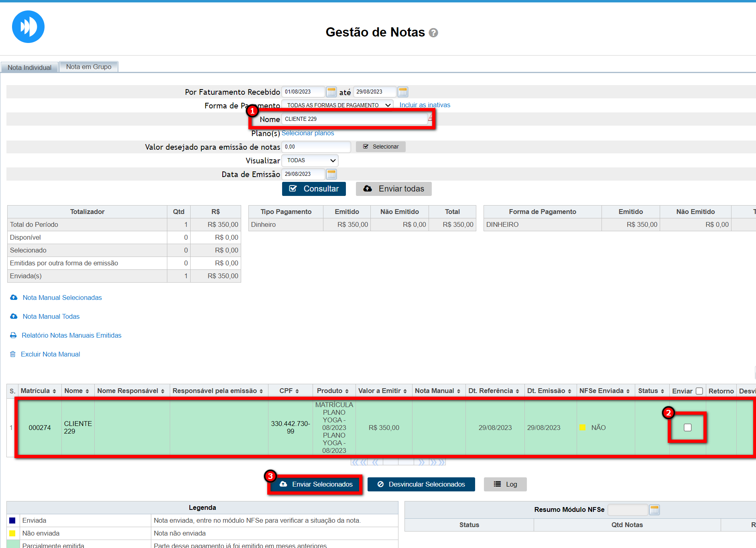Viewport: 756px width, 548px height.
Task: Open the Selecionar planos link
Action: click(308, 133)
